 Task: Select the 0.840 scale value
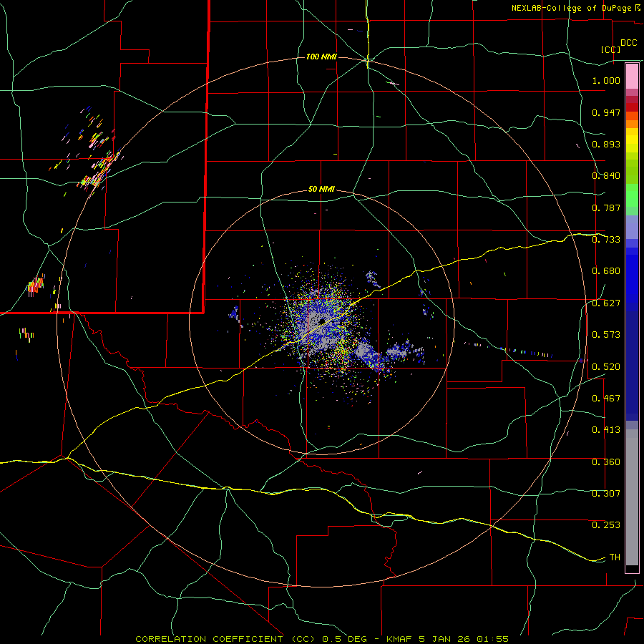tap(606, 176)
